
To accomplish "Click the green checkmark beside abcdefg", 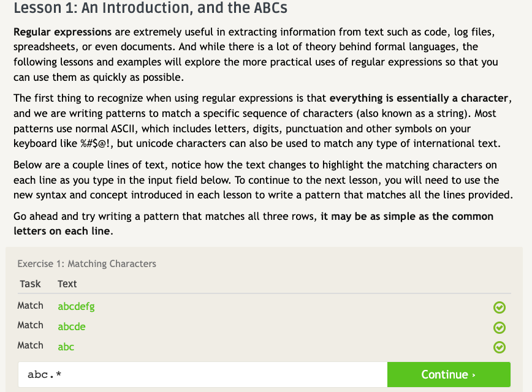I will coord(499,307).
